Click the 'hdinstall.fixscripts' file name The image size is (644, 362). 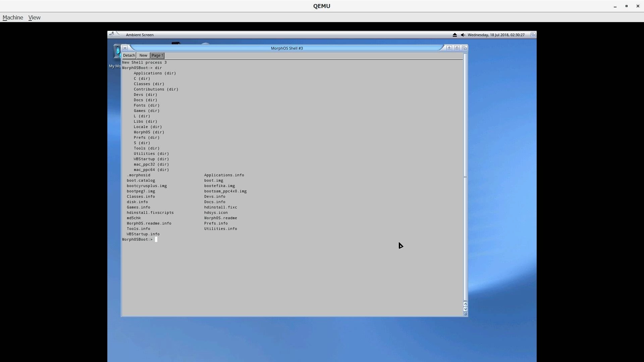[150, 213]
